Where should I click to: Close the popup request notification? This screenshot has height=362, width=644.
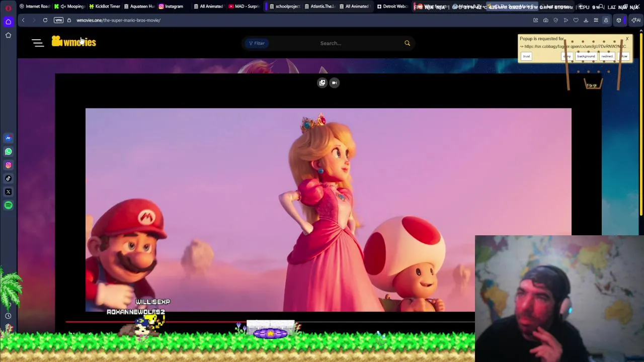point(627,39)
